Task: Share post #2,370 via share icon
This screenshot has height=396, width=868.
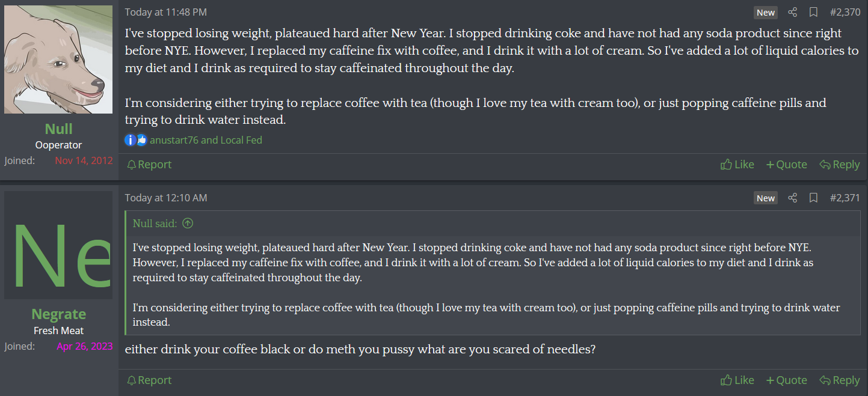Action: point(793,12)
